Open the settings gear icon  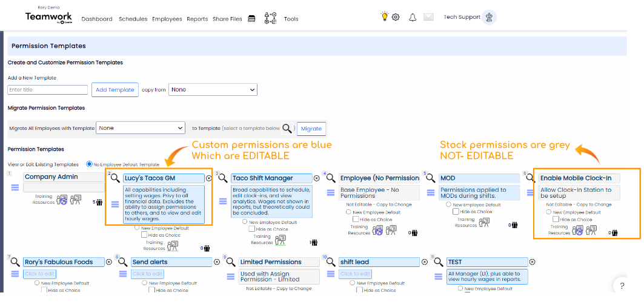[396, 17]
